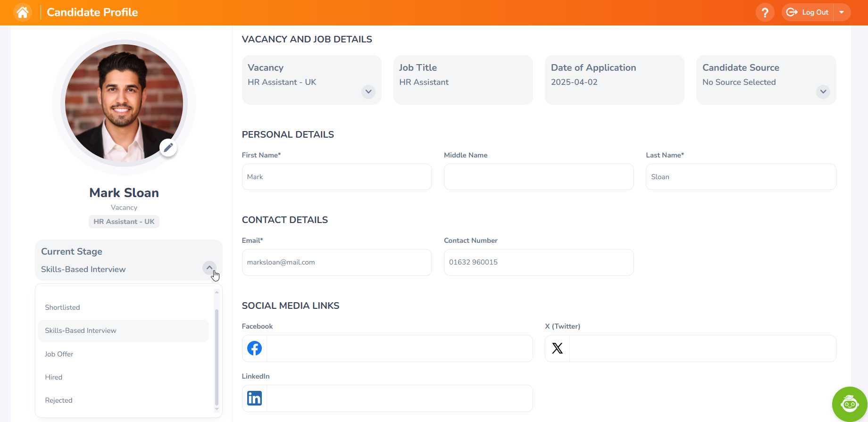The width and height of the screenshot is (868, 422).
Task: Select the Hired stage option
Action: pos(54,377)
